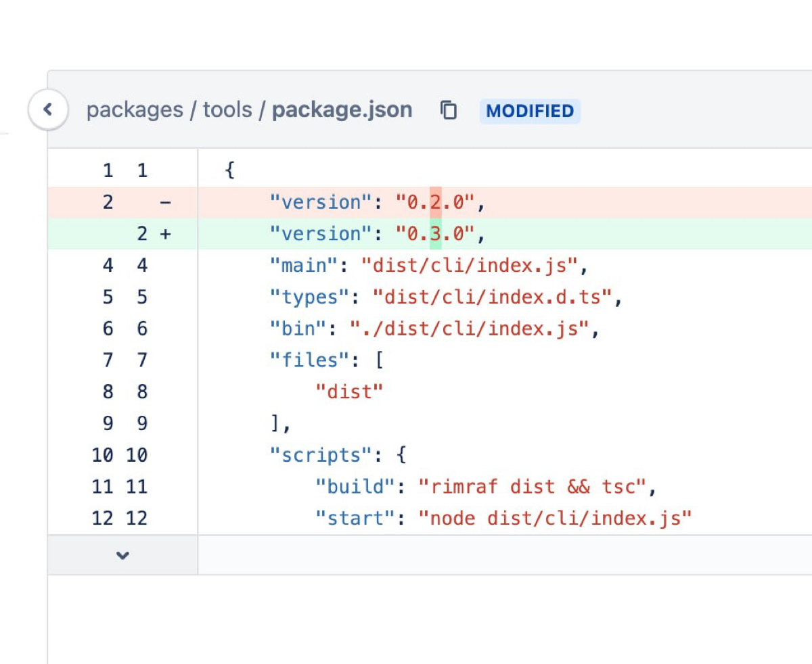Click the "dist/cli/index.d.ts" types value
The height and width of the screenshot is (664, 812).
(x=492, y=298)
